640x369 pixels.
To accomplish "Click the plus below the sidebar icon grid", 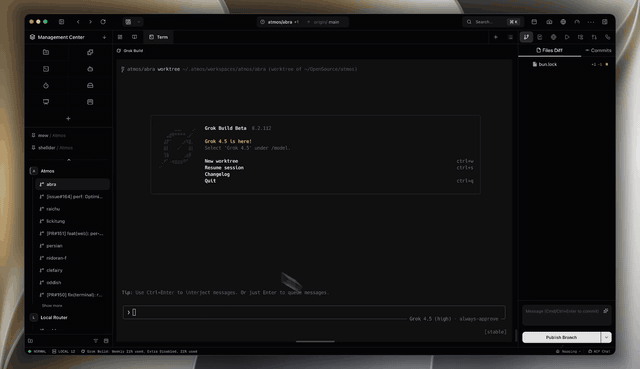I will pyautogui.click(x=68, y=118).
